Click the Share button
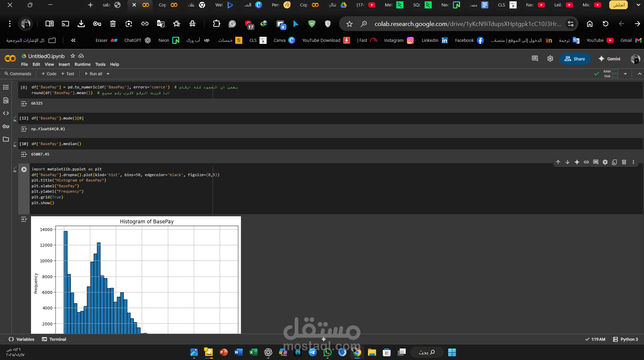Screen dimensions: 644x360 (x=575, y=59)
